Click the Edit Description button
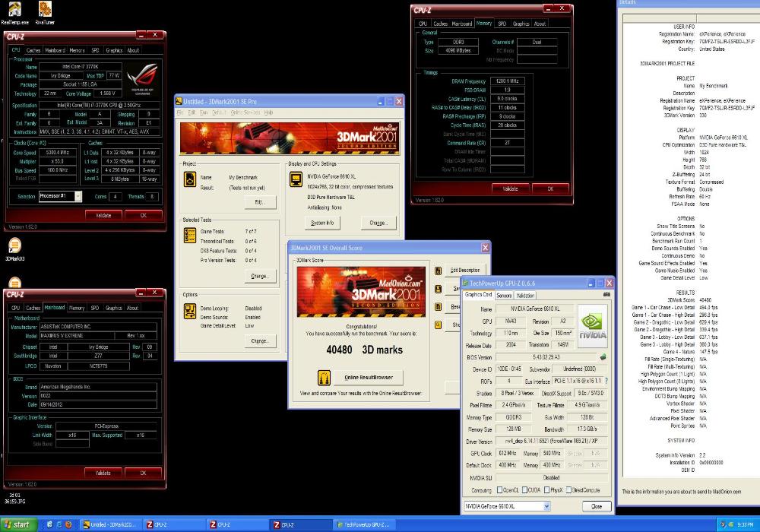The height and width of the screenshot is (532, 760). [464, 270]
